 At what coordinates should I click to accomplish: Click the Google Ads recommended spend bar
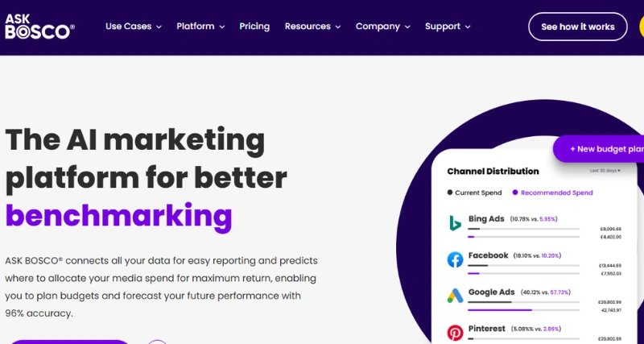tap(499, 309)
